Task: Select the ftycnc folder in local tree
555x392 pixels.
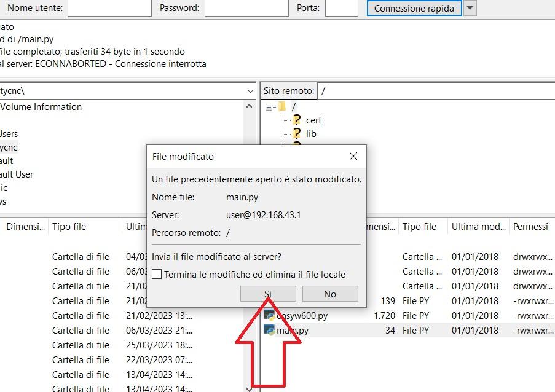Action: [9, 147]
